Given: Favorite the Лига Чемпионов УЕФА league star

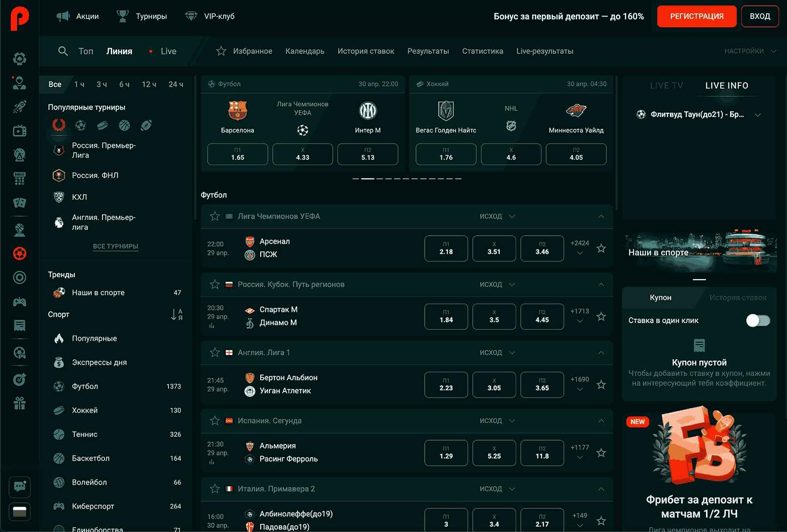Looking at the screenshot, I should click(x=215, y=216).
